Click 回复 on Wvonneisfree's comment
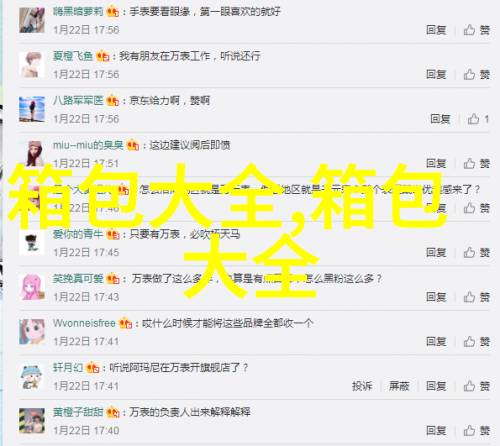 pyautogui.click(x=436, y=342)
